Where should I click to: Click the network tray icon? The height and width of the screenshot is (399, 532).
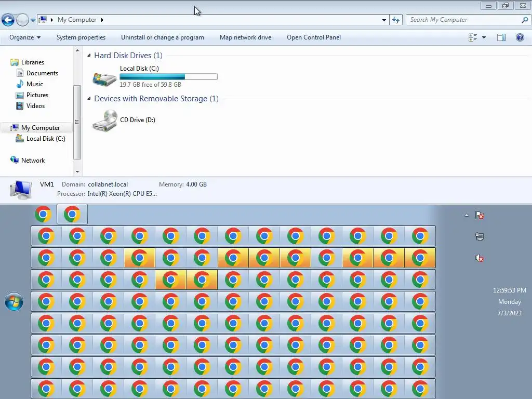click(480, 236)
